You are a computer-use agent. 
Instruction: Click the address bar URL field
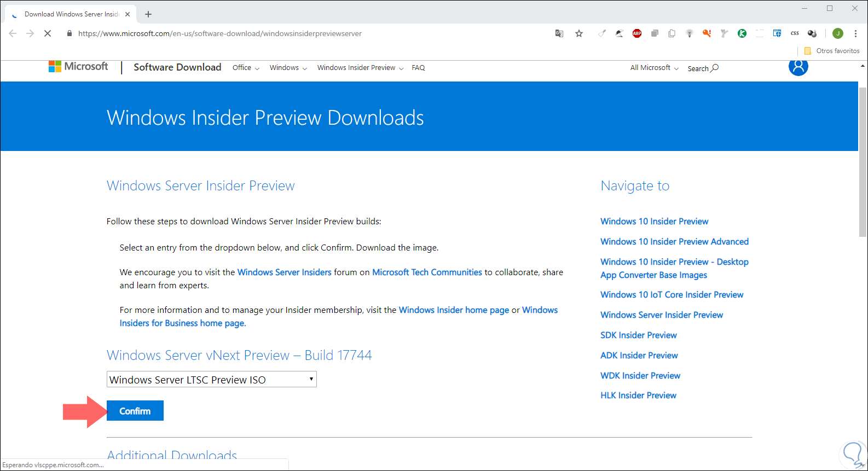pyautogui.click(x=220, y=33)
